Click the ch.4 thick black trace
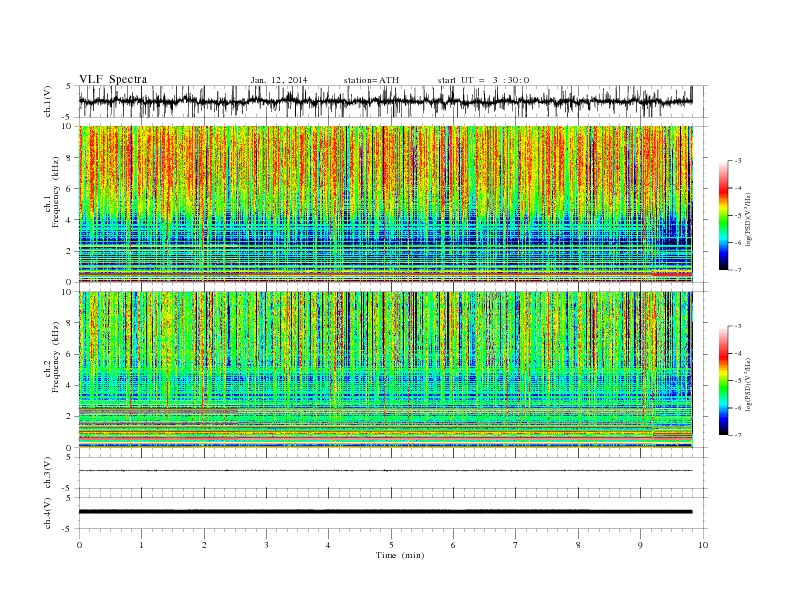Screen dimensions: 792x612 point(385,512)
